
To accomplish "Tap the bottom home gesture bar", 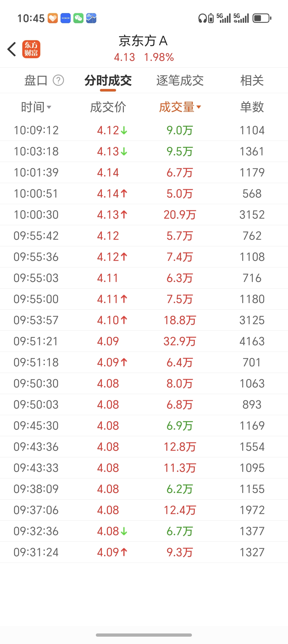I will point(144,635).
